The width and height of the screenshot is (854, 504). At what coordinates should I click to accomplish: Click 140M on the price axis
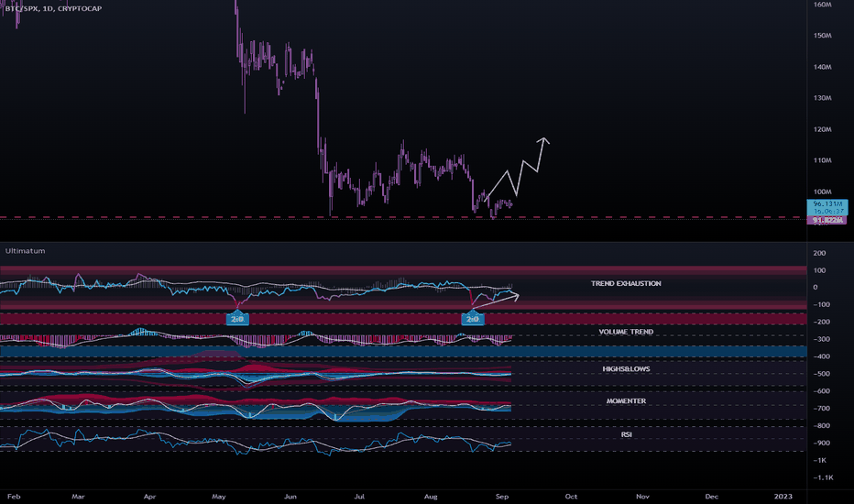click(x=823, y=67)
